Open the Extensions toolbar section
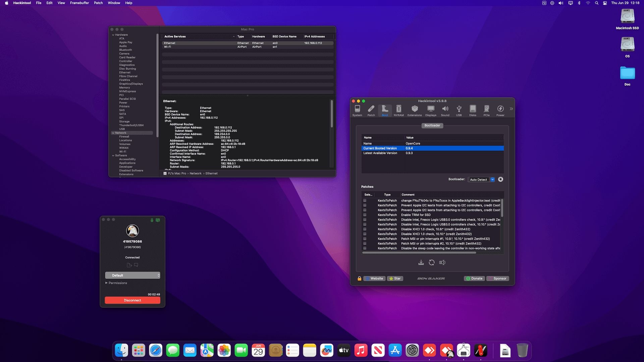The width and height of the screenshot is (644, 362). (415, 110)
